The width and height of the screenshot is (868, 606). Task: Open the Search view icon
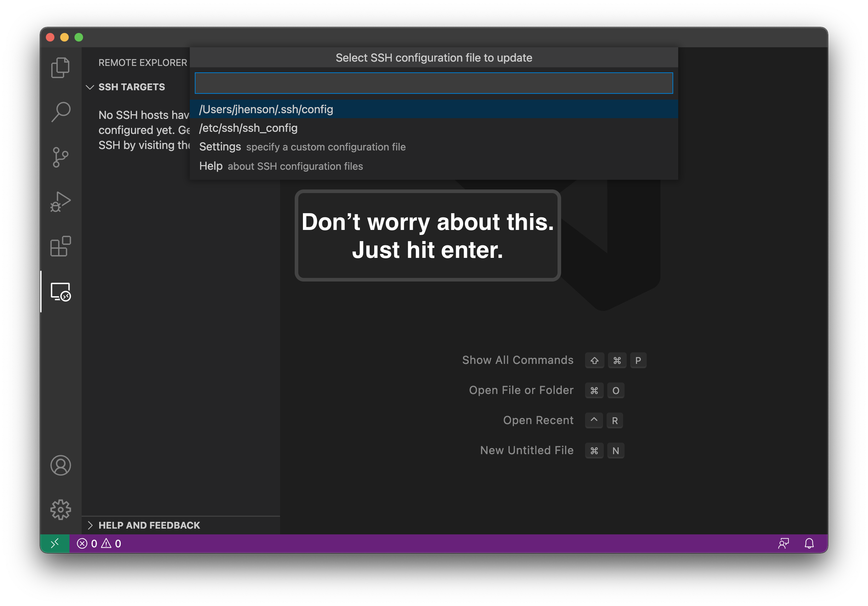pos(61,112)
